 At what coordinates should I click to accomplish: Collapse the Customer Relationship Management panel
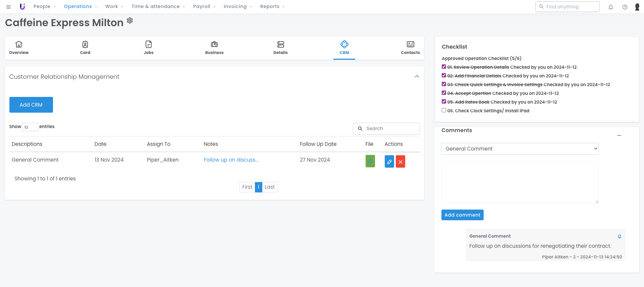click(x=417, y=76)
